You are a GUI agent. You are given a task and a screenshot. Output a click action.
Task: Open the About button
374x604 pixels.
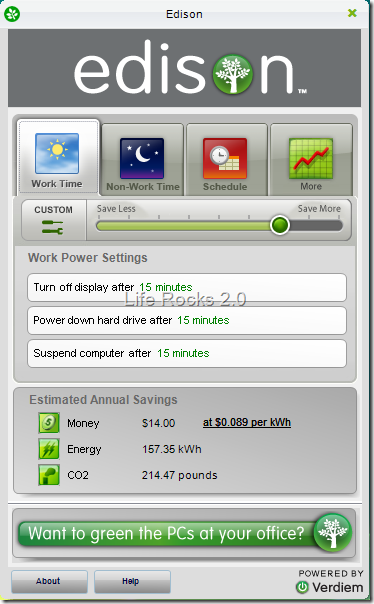[49, 581]
